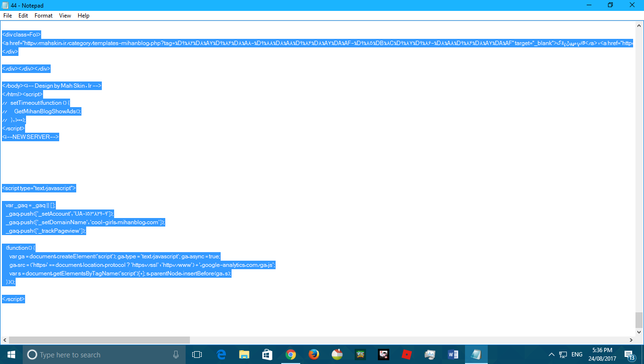Click the vertical scrollbar up arrow
The height and width of the screenshot is (364, 644).
639,25
